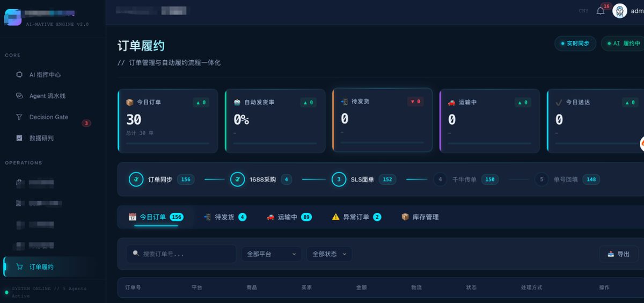Image resolution: width=644 pixels, height=303 pixels.
Task: Switch to the 异常订单 tab
Action: [356, 217]
